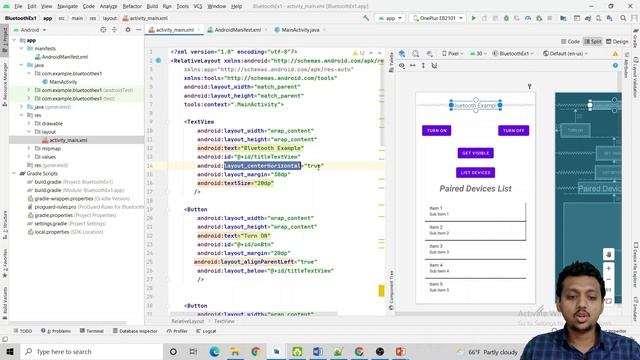
Task: Zoom in with the plus icon in preview
Action: click(x=609, y=268)
